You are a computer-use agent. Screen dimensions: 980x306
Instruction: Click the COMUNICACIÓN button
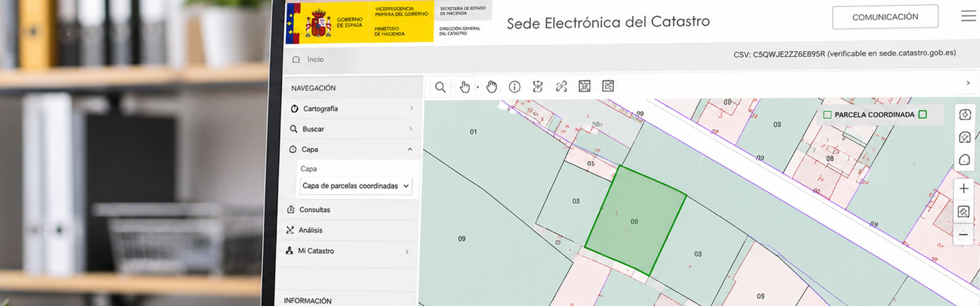pos(885,17)
